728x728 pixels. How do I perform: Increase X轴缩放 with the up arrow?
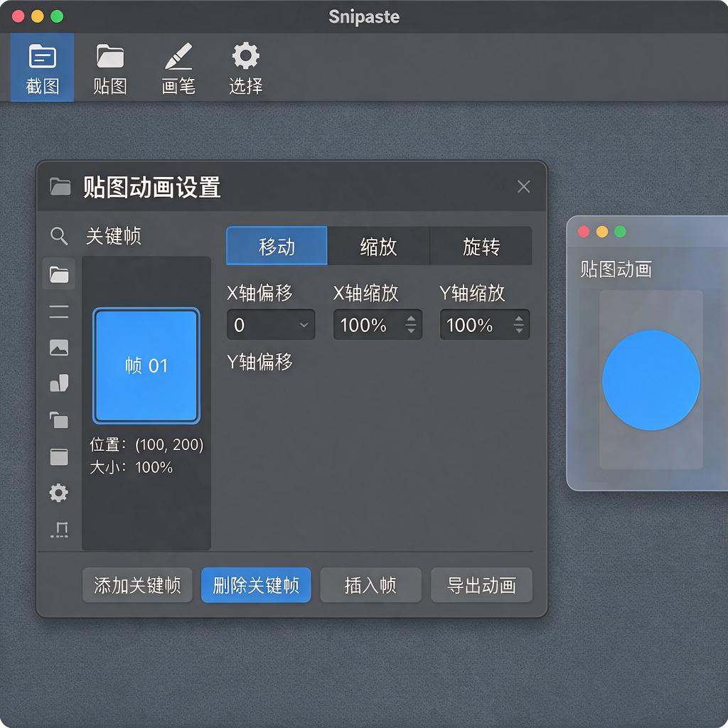[411, 319]
